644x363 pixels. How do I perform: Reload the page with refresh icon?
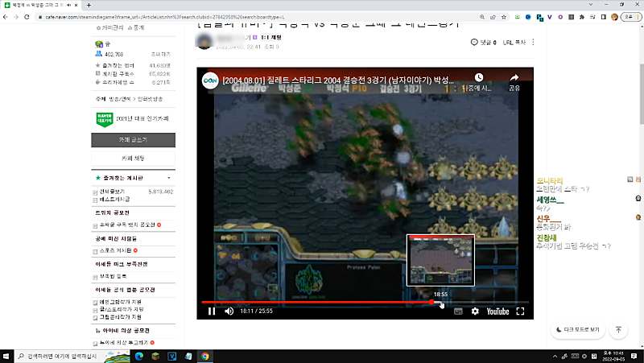pos(27,17)
